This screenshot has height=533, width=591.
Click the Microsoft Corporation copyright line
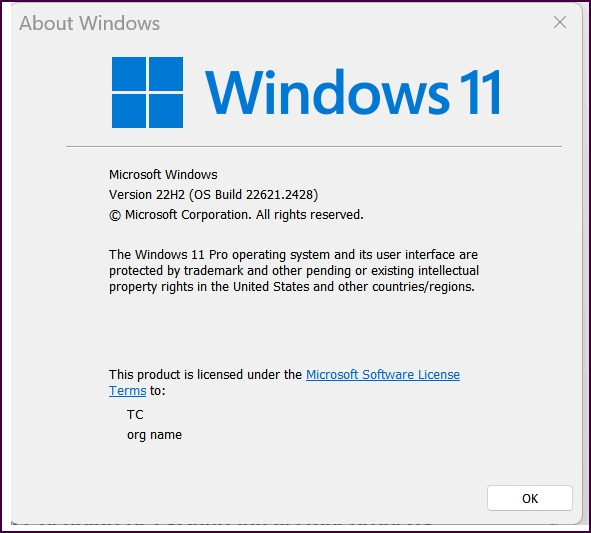coord(236,215)
